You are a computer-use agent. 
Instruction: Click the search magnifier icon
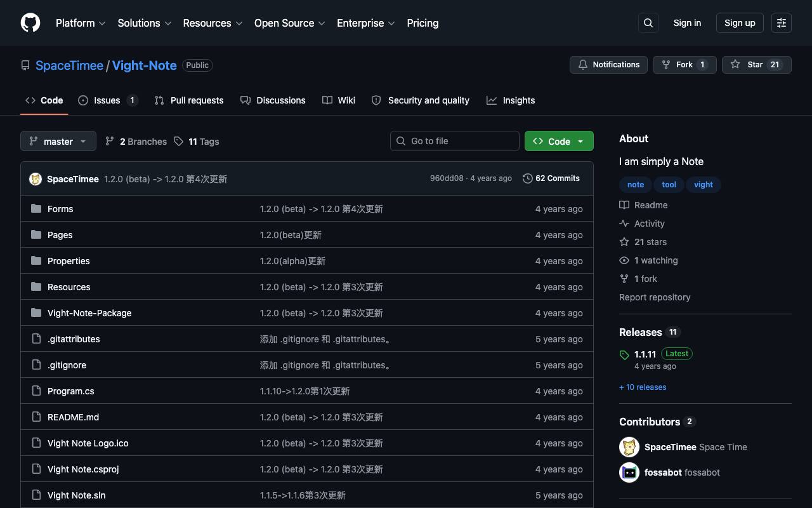pyautogui.click(x=648, y=23)
